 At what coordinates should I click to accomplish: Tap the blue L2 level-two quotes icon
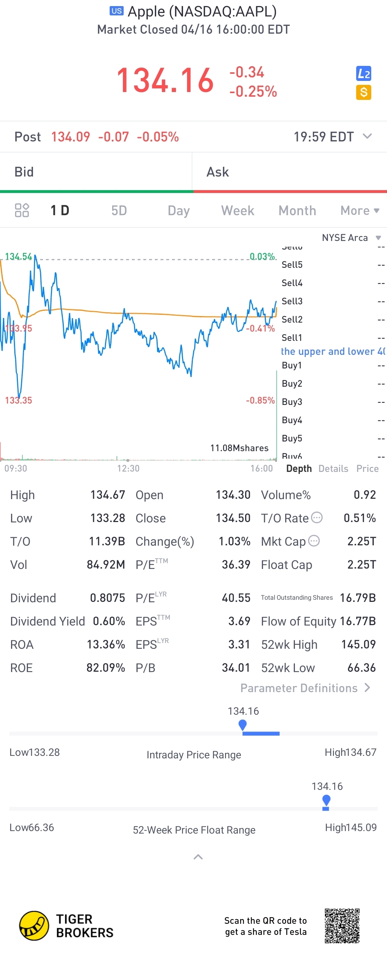[x=363, y=73]
